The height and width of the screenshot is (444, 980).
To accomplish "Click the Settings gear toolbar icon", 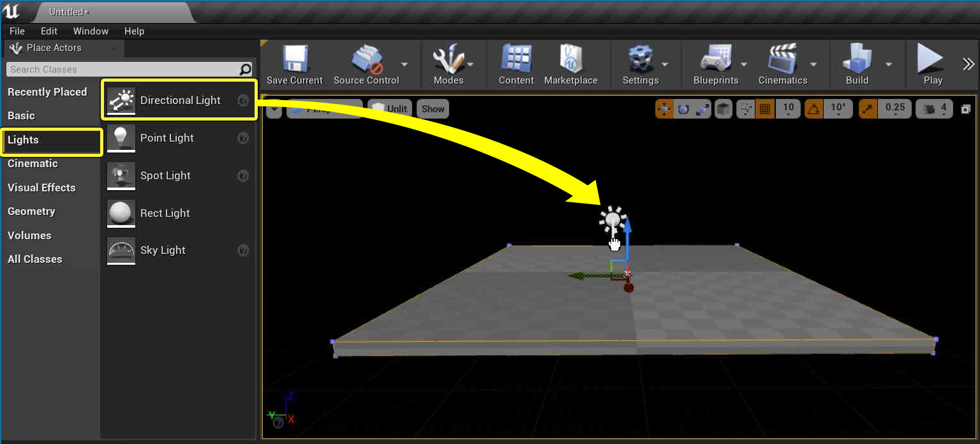I will tap(639, 59).
